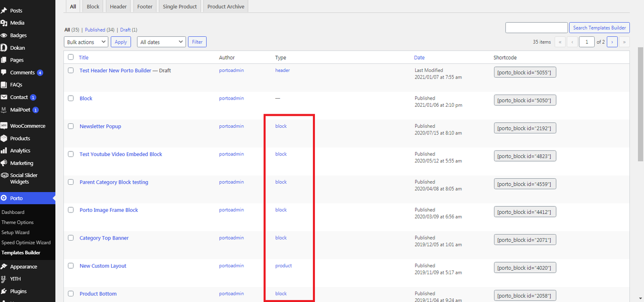Click the Appearance paintbrush icon
This screenshot has width=644, height=302.
4,266
